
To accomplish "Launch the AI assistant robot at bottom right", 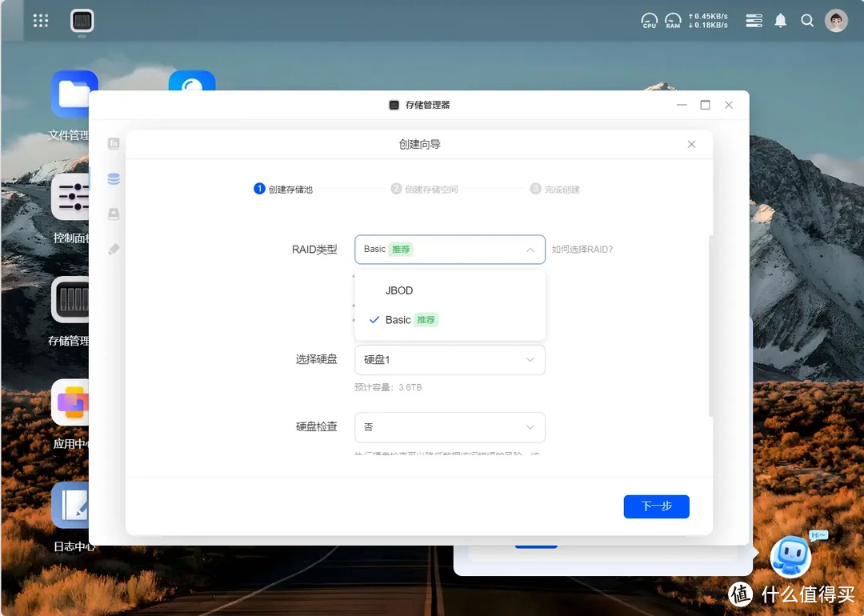I will click(x=791, y=555).
